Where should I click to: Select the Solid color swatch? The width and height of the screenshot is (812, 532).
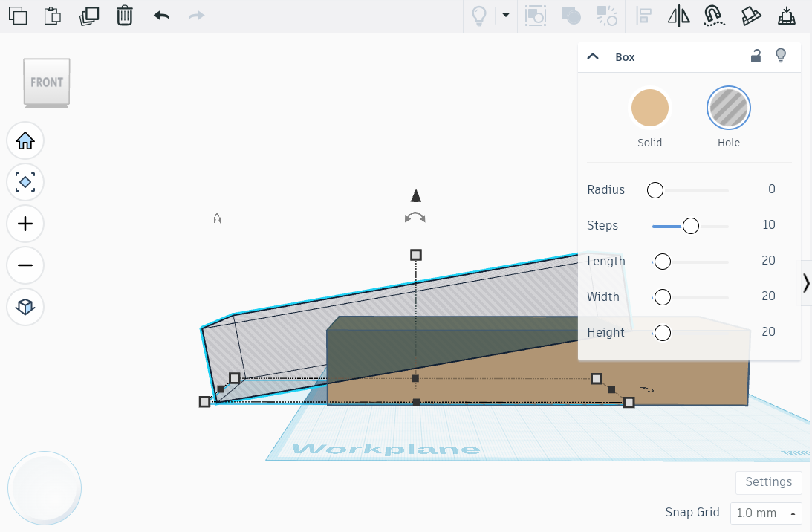(649, 108)
